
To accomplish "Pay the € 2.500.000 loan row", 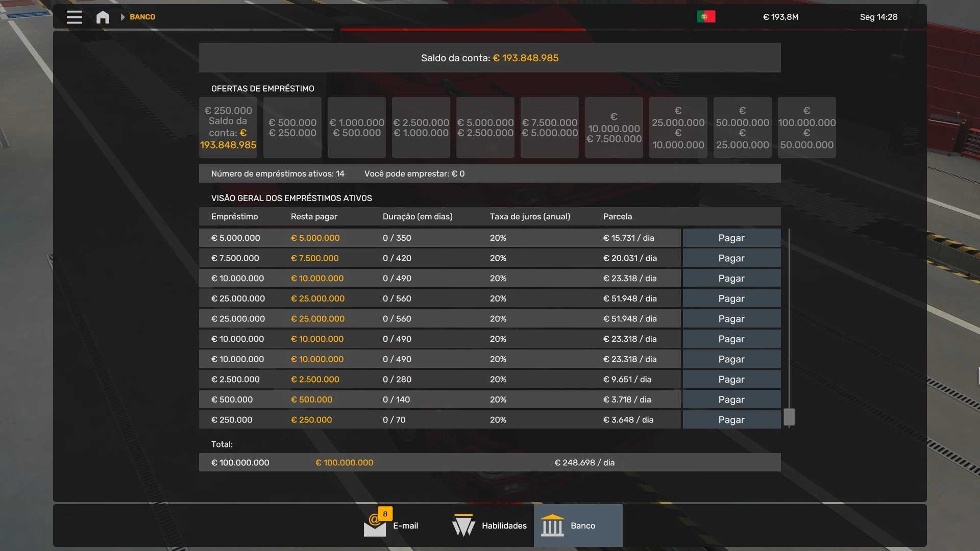I will tap(731, 380).
